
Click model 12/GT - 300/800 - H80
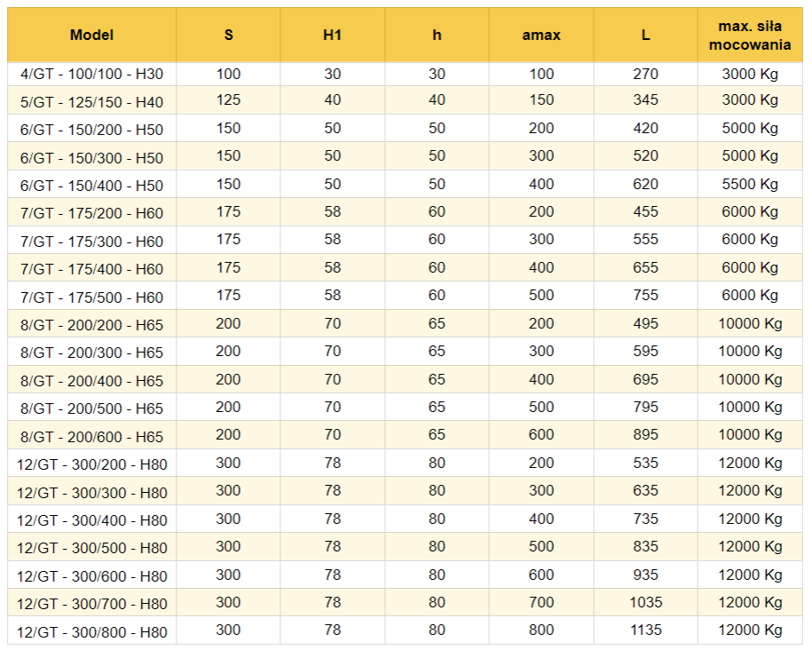(91, 632)
